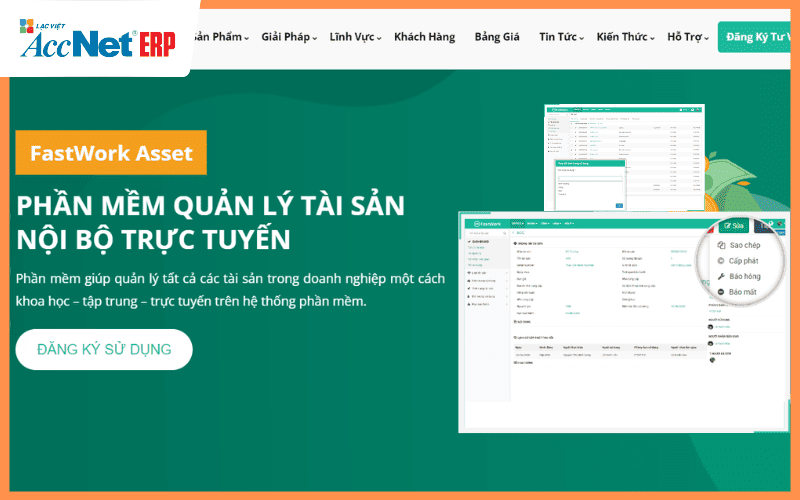800x500 pixels.
Task: Open the upper asset list screenshot thumbnail
Action: [x=624, y=157]
